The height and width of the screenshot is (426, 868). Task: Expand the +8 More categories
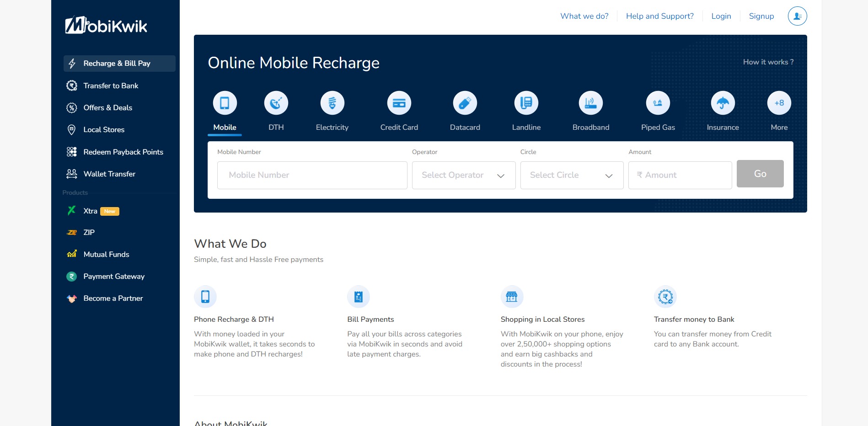pos(779,103)
